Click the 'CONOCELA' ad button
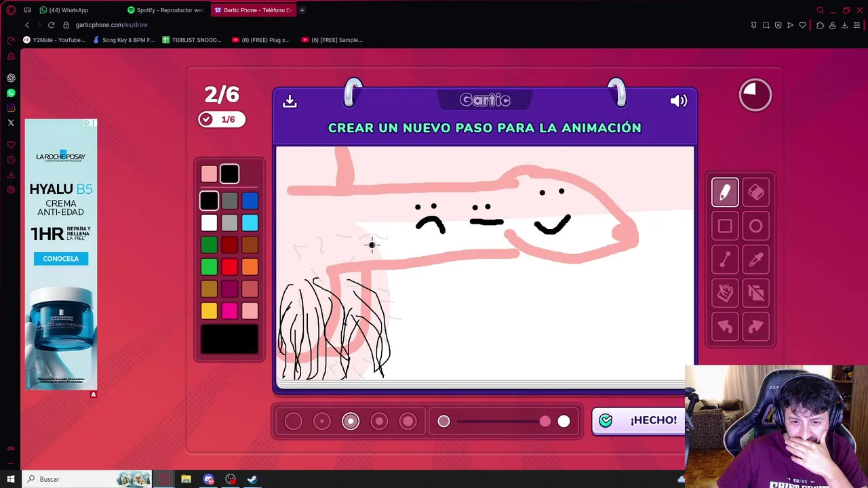The width and height of the screenshot is (868, 488). [x=61, y=259]
